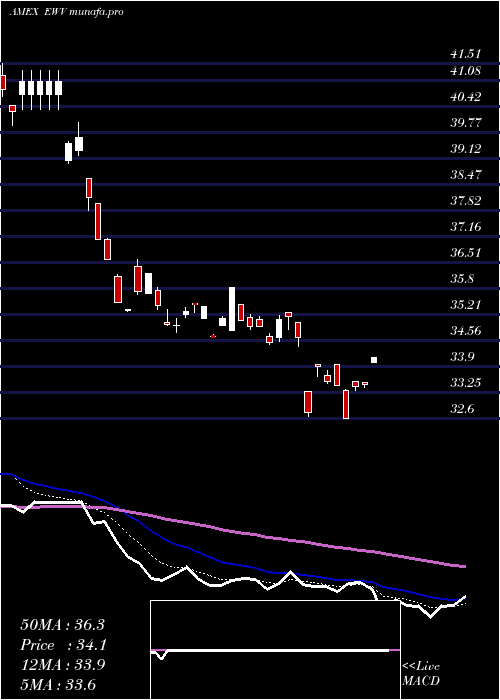Screen dimensions: 500x700
Task: Click the long red candle bottoming at 32.6
Action: pyautogui.click(x=346, y=404)
